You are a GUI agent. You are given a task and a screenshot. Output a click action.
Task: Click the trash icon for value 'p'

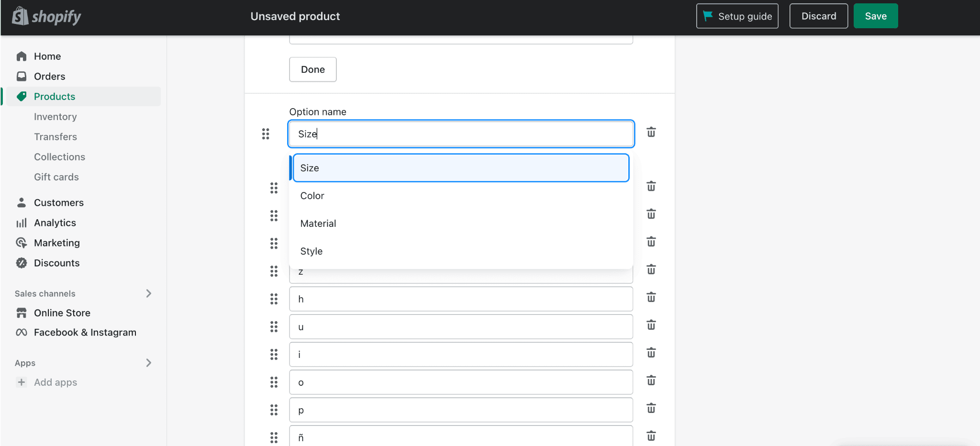pyautogui.click(x=651, y=409)
